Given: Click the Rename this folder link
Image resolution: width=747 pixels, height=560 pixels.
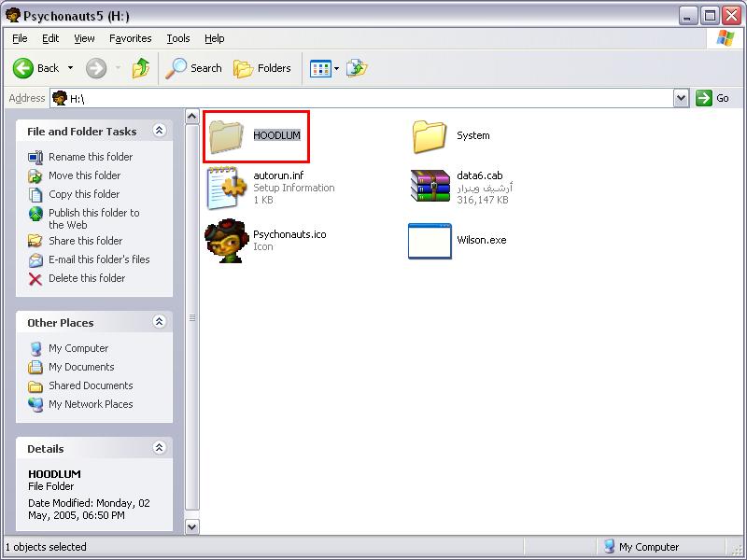Looking at the screenshot, I should click(x=91, y=157).
